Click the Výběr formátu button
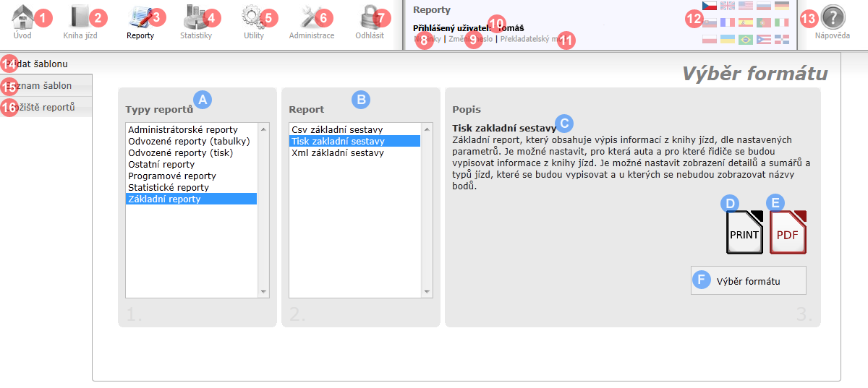 [x=749, y=280]
